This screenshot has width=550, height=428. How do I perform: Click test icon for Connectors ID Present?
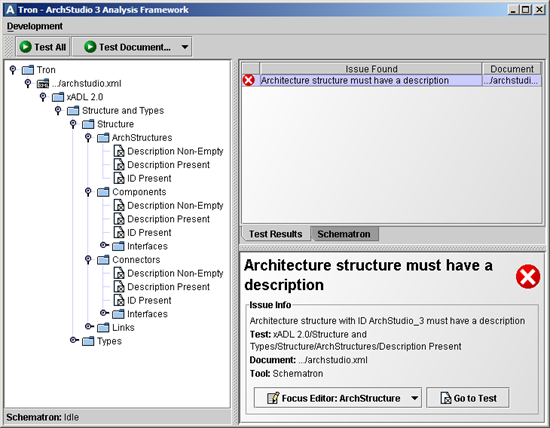(x=119, y=300)
